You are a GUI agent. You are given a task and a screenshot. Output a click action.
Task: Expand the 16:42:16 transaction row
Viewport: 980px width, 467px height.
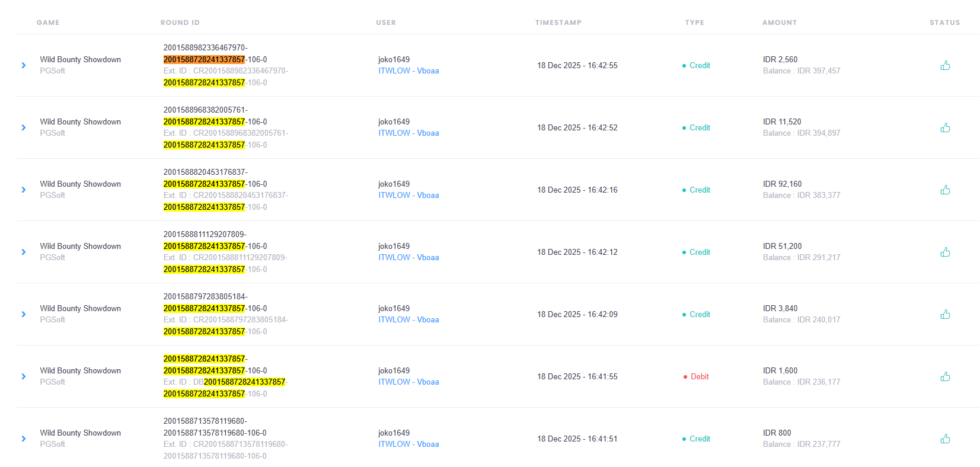(x=24, y=190)
